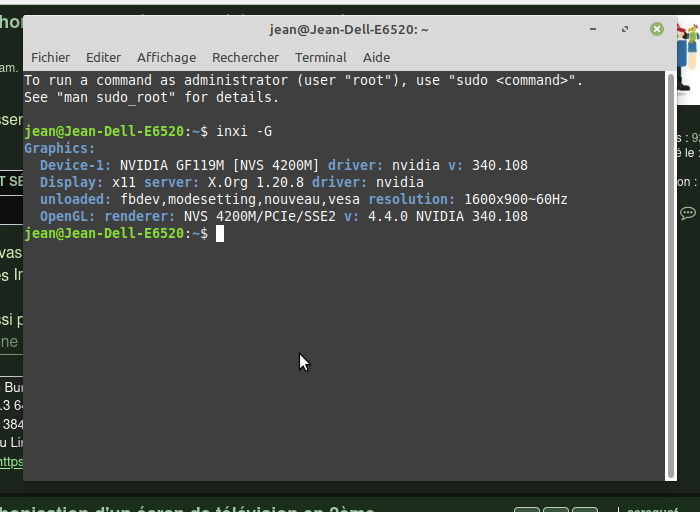Place focus at the blinking terminal cursor
Viewport: 700px width, 512px height.
(220, 233)
